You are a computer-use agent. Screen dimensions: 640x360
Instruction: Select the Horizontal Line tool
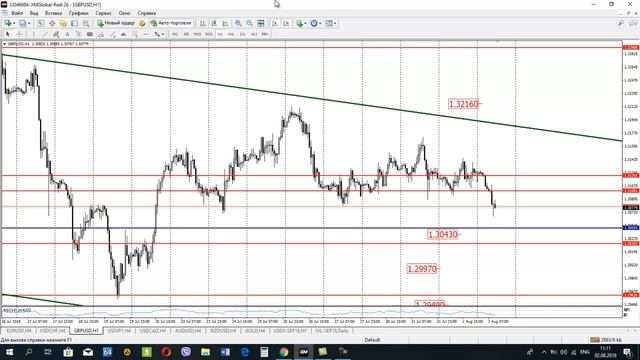tap(146, 34)
